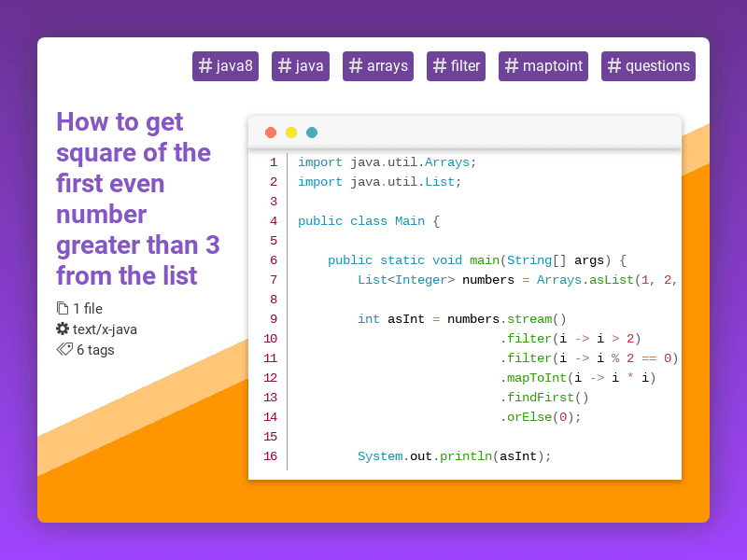Click 'import java.util.Arrays;' code line
The height and width of the screenshot is (560, 747).
(387, 162)
